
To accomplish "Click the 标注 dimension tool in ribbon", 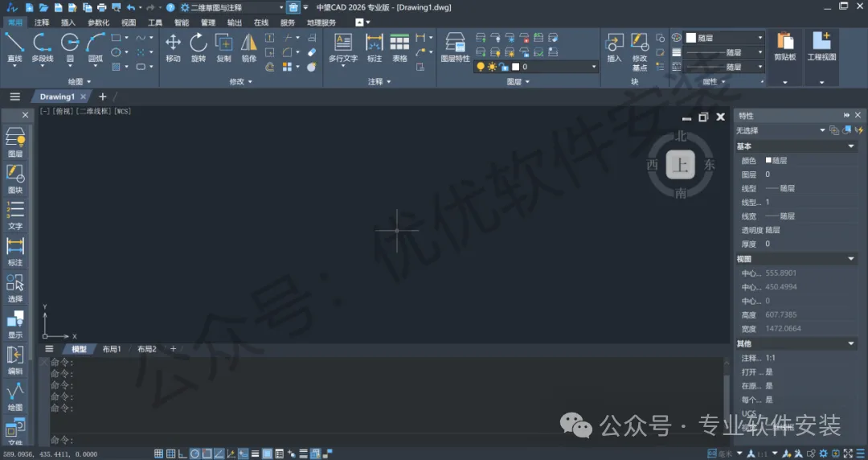I will click(375, 47).
